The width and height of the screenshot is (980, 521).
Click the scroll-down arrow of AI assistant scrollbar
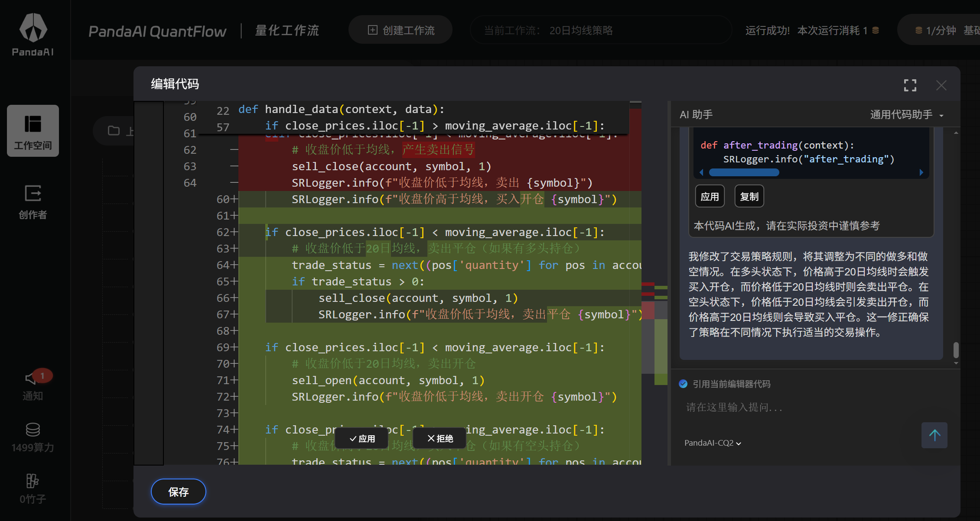coord(956,363)
